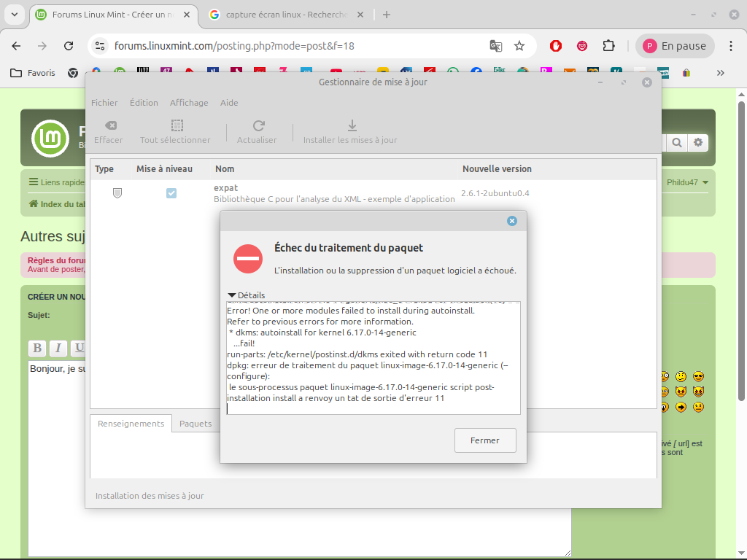Click the forum advanced search gear icon
Screen dimensions: 747x560
coord(698,142)
